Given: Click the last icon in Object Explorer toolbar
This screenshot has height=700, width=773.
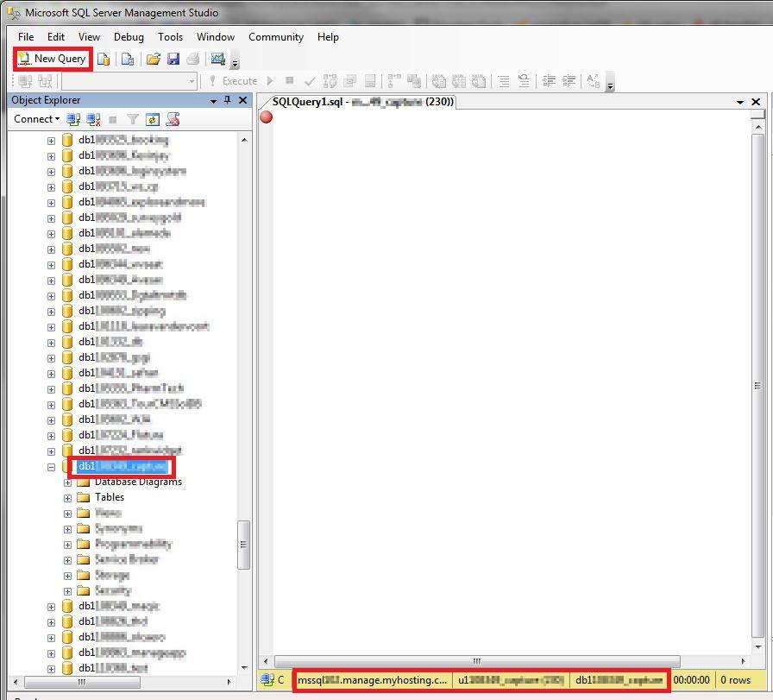Looking at the screenshot, I should coord(173,119).
